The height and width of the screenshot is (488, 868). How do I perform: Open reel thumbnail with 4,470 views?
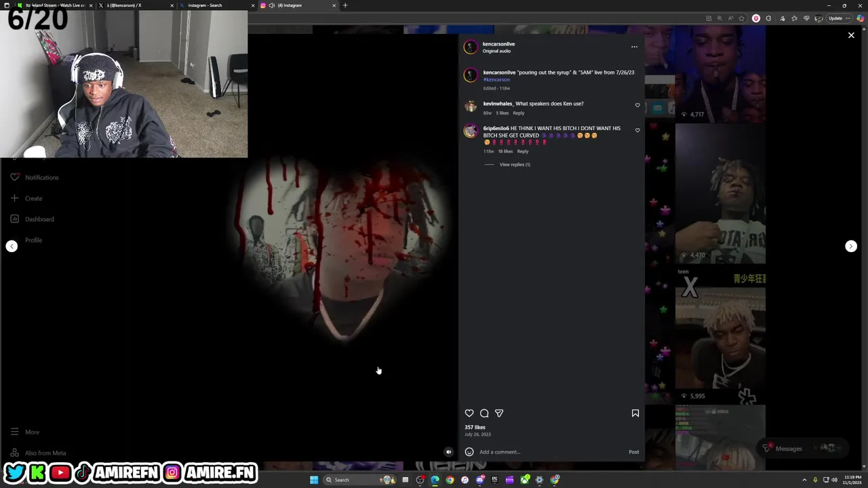click(720, 194)
